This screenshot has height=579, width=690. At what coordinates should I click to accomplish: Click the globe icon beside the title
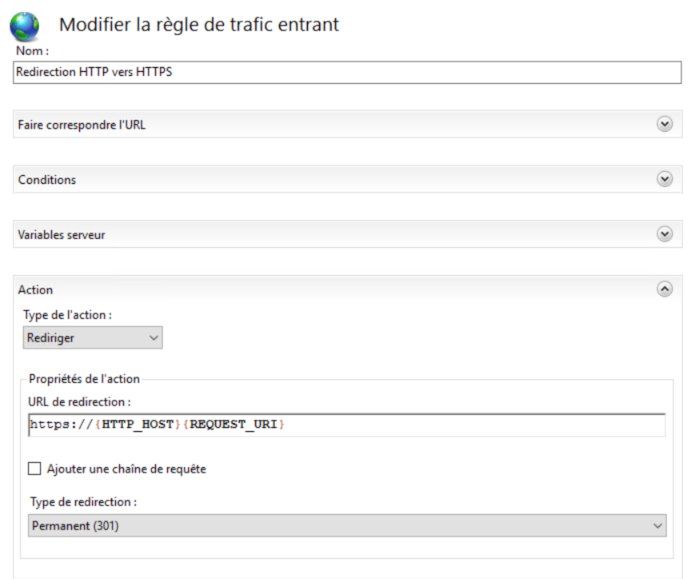click(x=24, y=26)
